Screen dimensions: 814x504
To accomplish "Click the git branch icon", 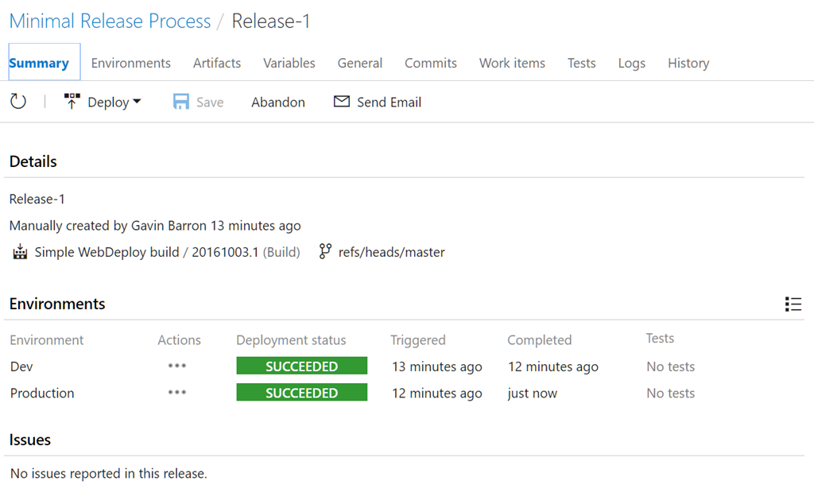I will click(324, 252).
